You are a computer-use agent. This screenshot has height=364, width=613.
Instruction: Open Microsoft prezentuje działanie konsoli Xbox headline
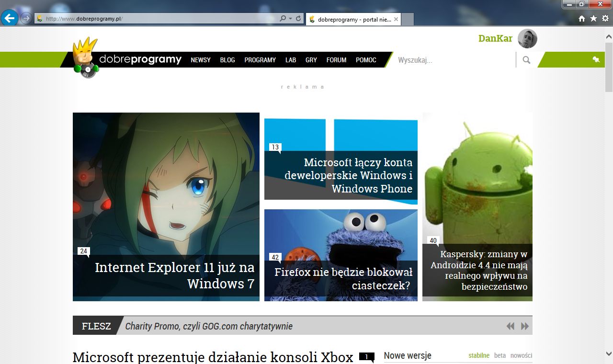pos(213,357)
